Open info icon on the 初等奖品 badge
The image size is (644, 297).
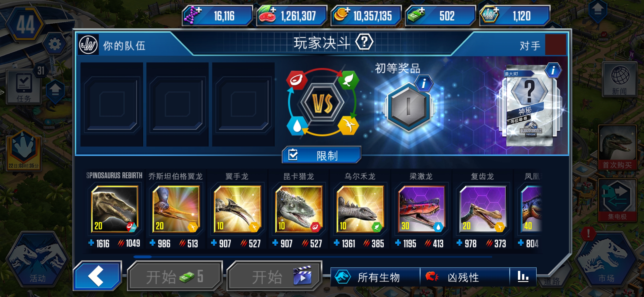tap(424, 83)
